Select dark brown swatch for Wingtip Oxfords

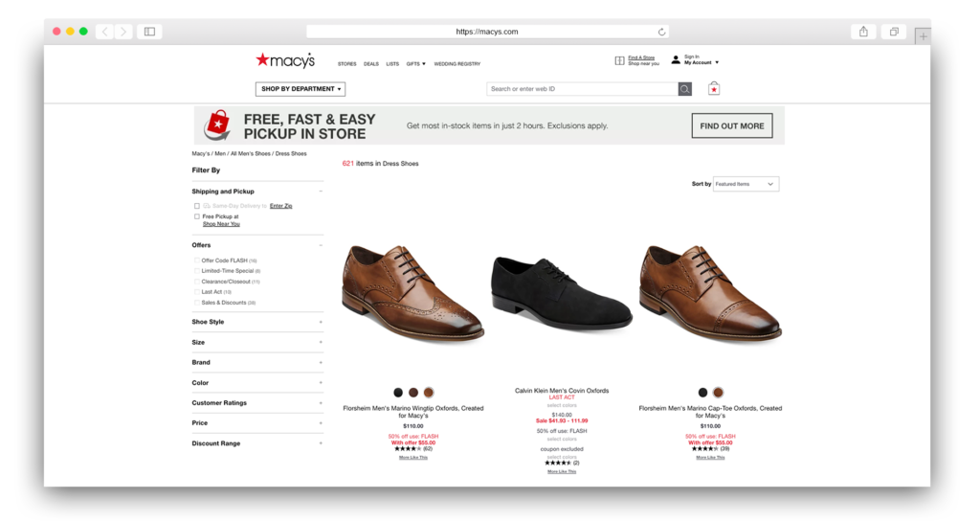click(413, 393)
